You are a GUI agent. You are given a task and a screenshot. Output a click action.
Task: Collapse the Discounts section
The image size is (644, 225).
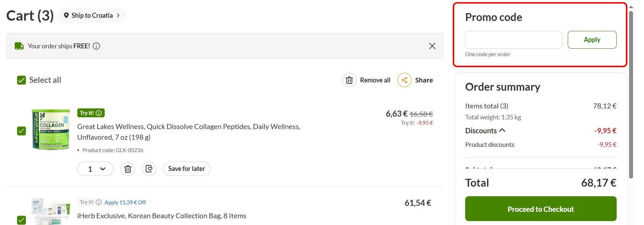(502, 130)
